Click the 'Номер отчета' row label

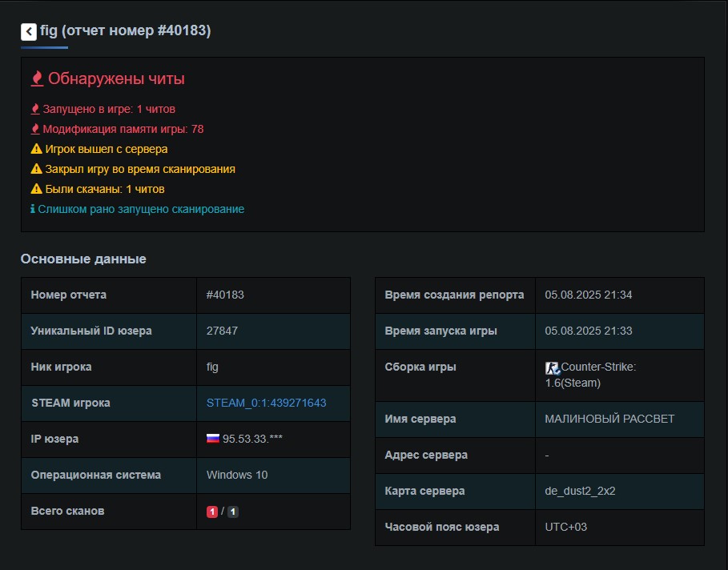pyautogui.click(x=69, y=295)
